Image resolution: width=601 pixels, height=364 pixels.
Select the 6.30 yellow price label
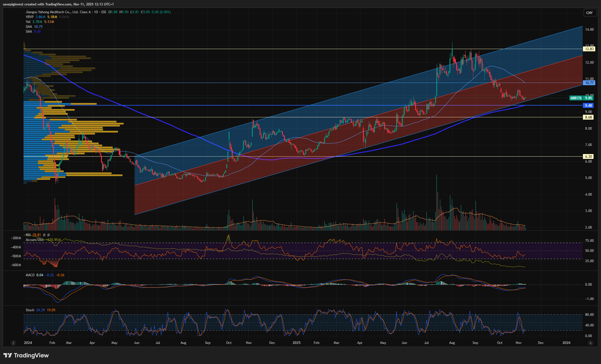point(588,157)
